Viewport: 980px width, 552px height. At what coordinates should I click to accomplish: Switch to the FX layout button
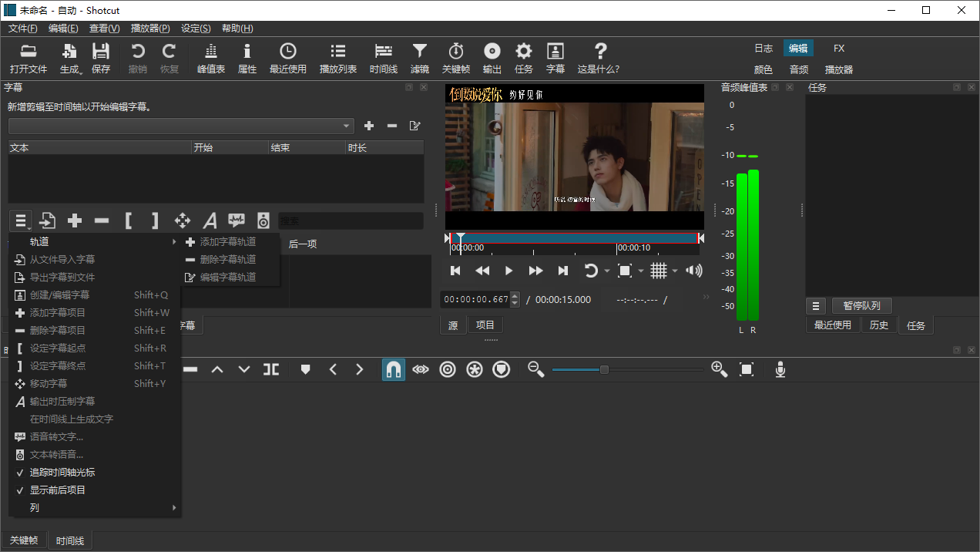(839, 48)
